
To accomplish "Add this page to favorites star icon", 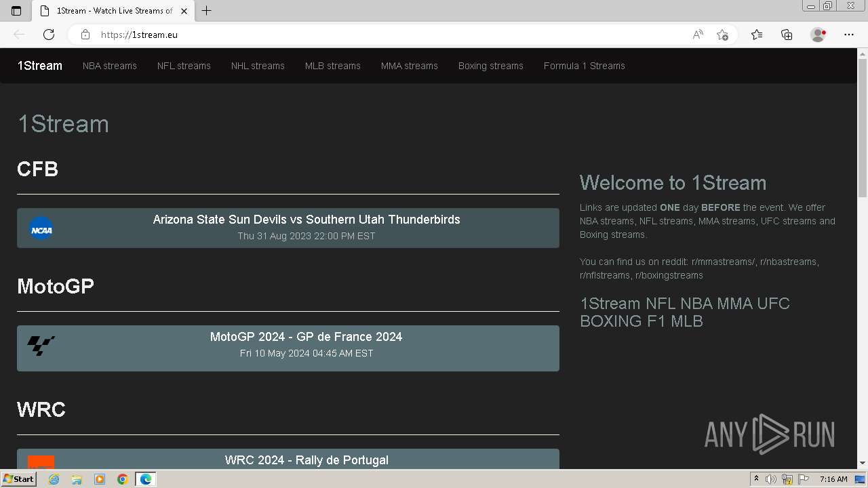I will pyautogui.click(x=722, y=35).
